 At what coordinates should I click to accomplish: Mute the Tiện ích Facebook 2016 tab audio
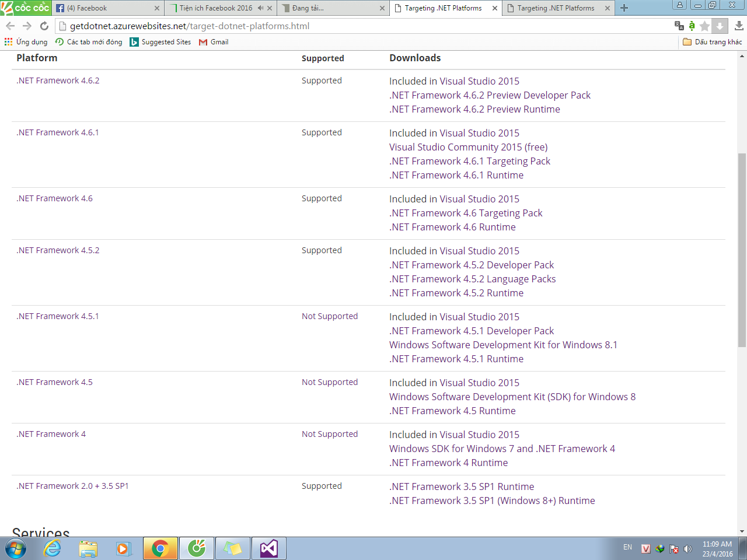(x=260, y=8)
